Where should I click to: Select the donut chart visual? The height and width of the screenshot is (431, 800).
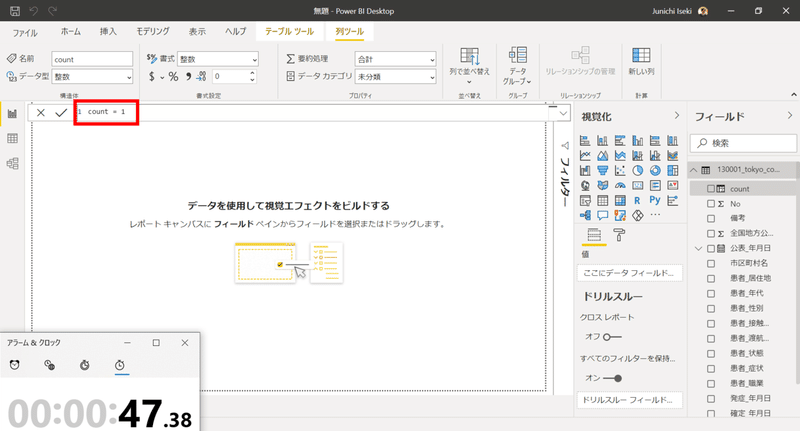pyautogui.click(x=655, y=170)
